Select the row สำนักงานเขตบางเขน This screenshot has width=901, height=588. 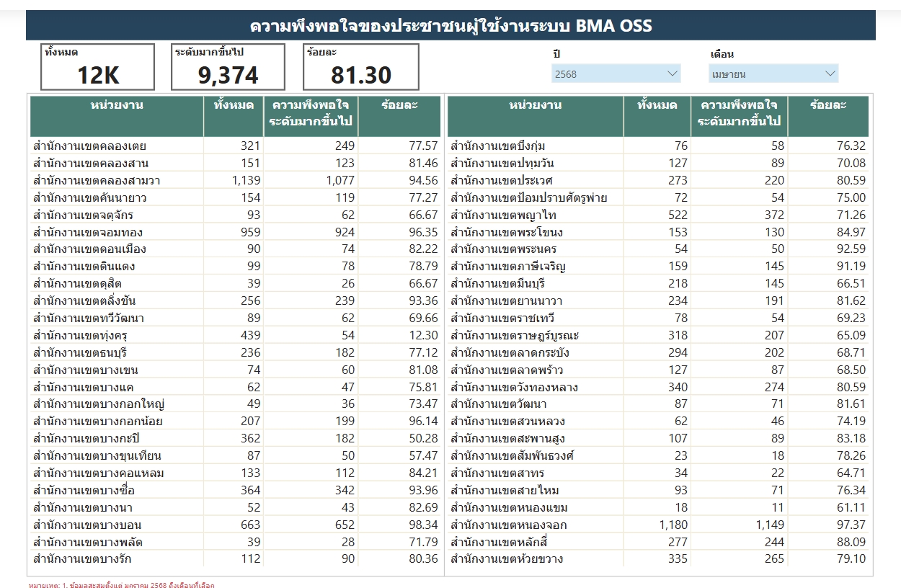(x=235, y=370)
